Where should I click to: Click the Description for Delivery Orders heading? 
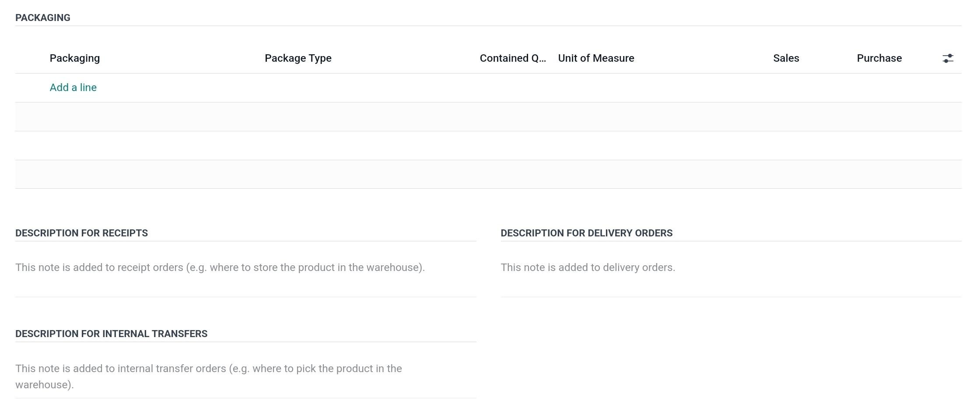[x=586, y=233]
